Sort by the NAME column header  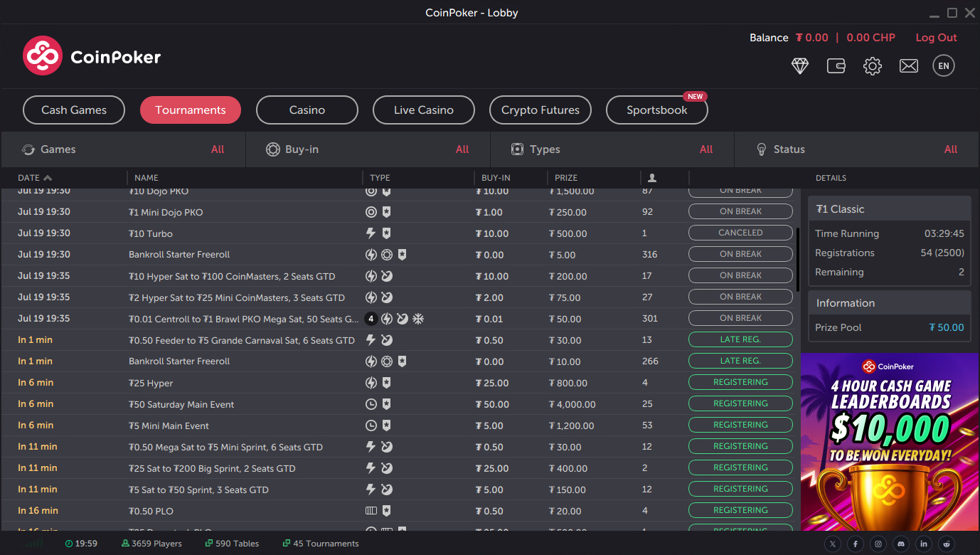tap(147, 178)
